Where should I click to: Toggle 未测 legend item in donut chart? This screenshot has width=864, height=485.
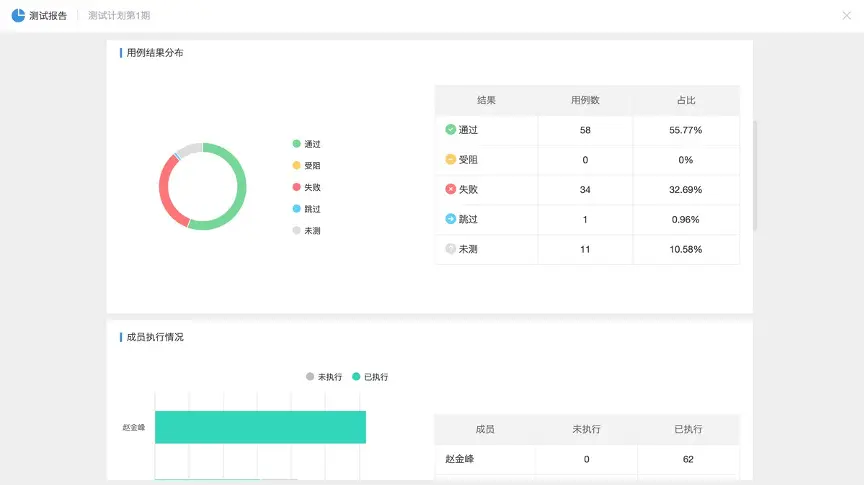point(306,230)
